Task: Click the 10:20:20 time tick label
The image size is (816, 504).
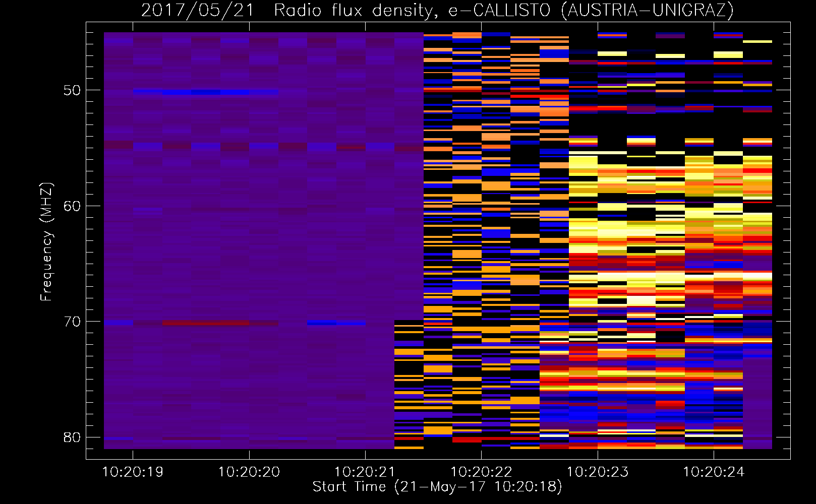Action: pos(249,472)
